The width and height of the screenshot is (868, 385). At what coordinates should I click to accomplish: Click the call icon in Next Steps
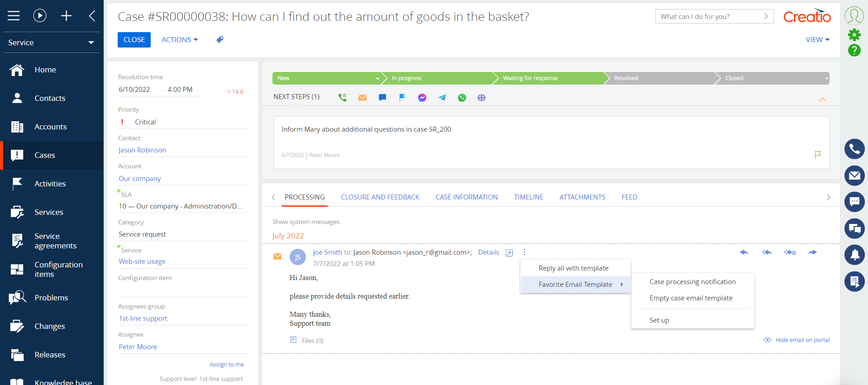tap(343, 98)
